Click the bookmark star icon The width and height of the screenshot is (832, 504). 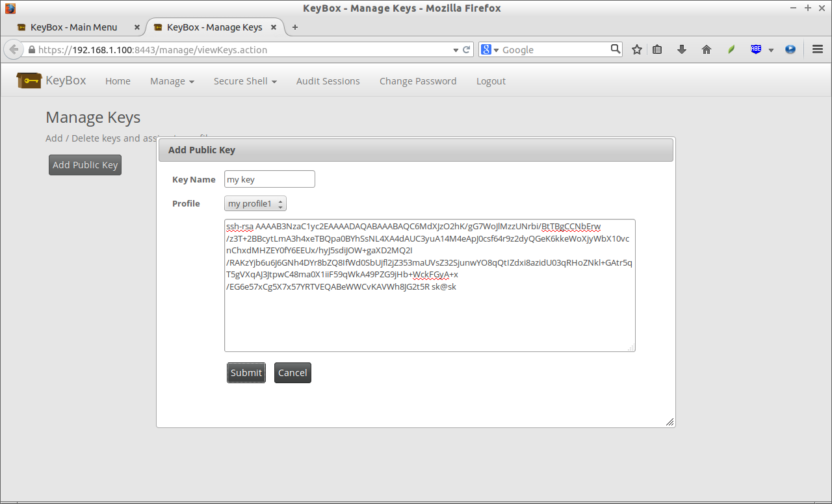637,49
